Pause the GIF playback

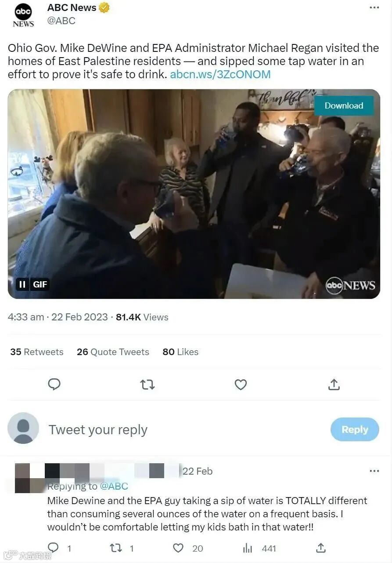[x=22, y=284]
